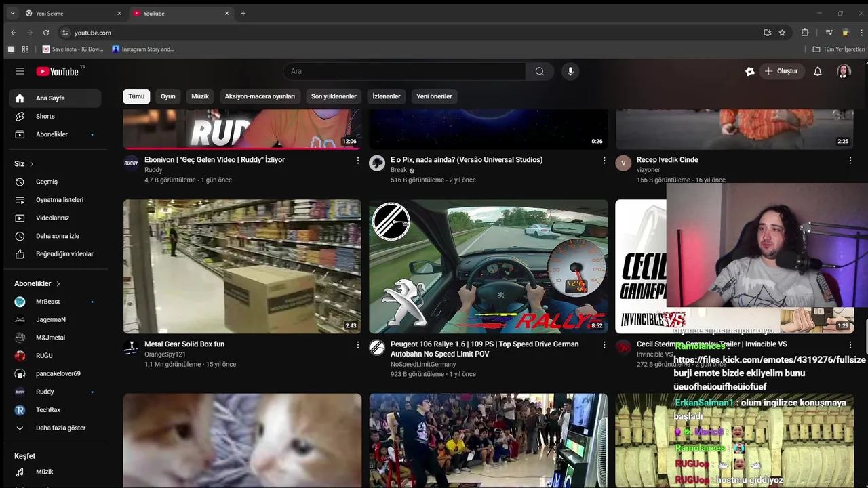
Task: Open more options for E o Pix video
Action: tap(604, 161)
